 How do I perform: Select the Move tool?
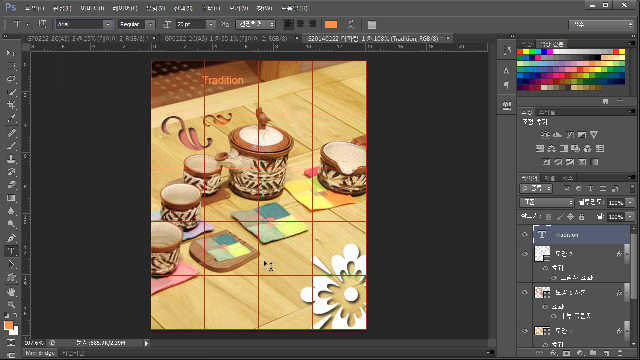11,53
